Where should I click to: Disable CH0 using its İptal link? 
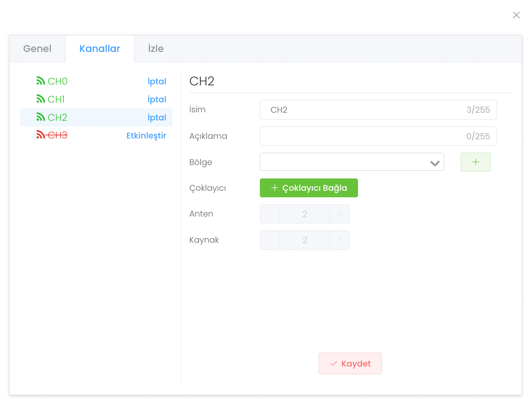[157, 81]
